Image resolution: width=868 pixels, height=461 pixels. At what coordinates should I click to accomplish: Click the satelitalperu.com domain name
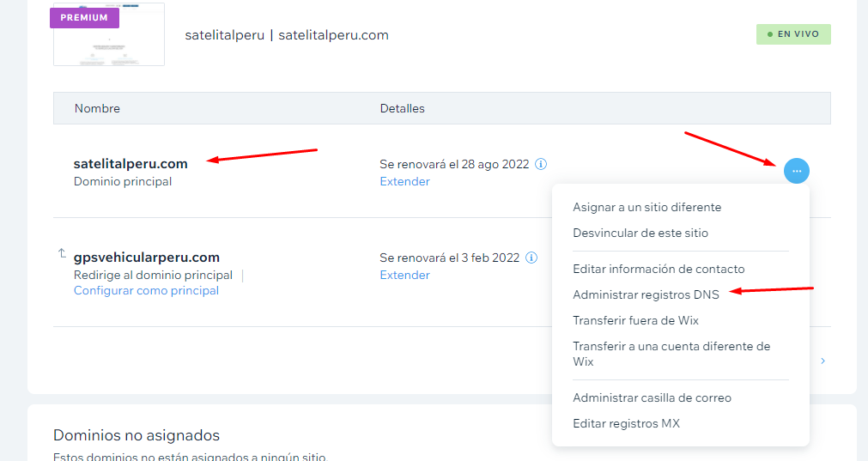point(131,163)
